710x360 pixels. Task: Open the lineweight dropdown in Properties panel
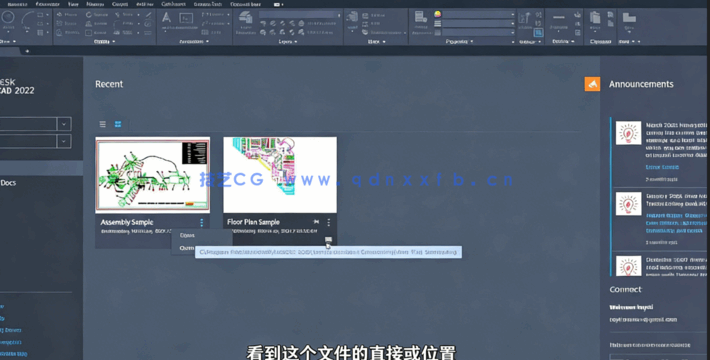click(x=479, y=24)
